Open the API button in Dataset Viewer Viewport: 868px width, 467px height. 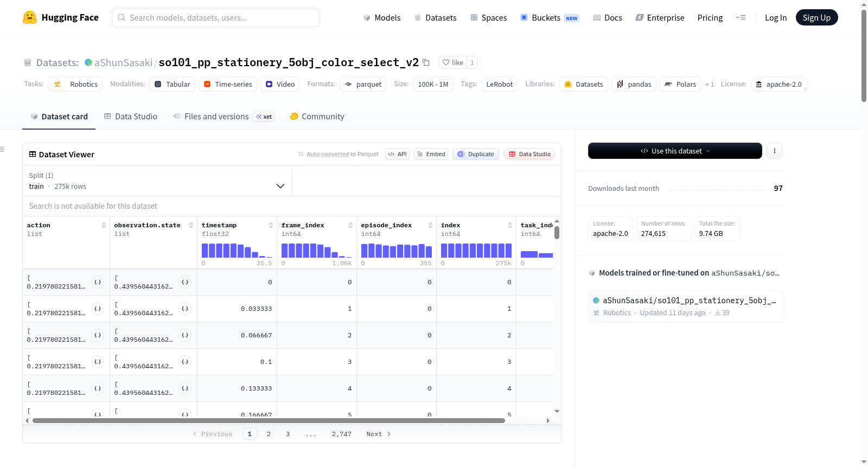click(x=397, y=154)
